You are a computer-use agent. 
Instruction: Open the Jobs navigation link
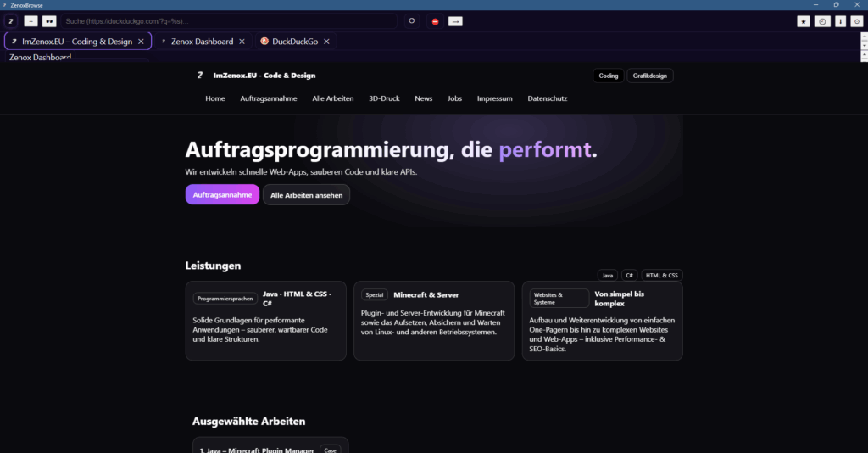coord(454,98)
